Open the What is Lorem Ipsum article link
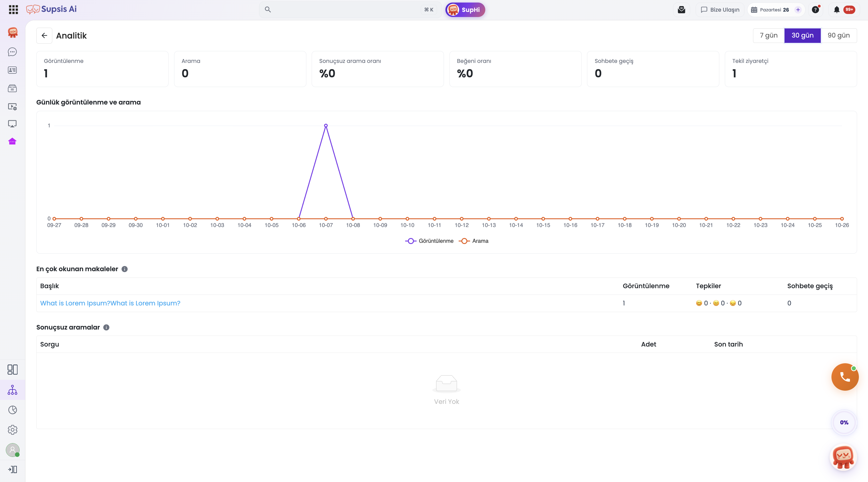This screenshot has width=868, height=482. [x=110, y=303]
